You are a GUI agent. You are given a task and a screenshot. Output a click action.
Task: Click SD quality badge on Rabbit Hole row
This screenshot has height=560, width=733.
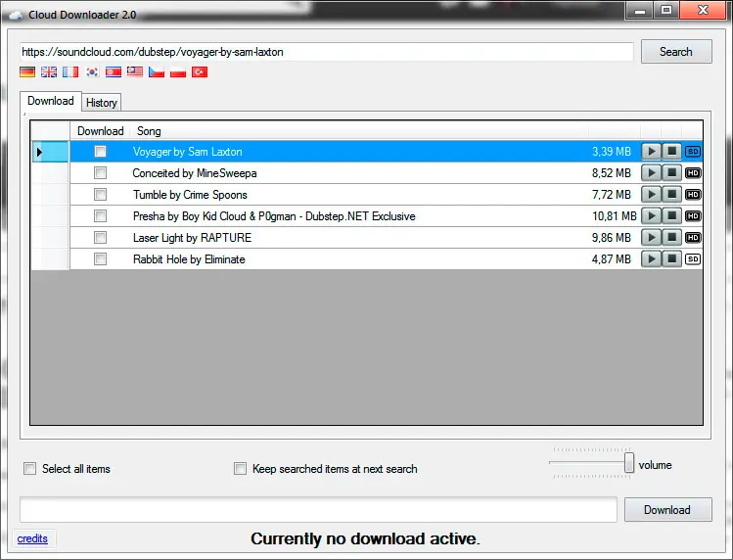[693, 258]
